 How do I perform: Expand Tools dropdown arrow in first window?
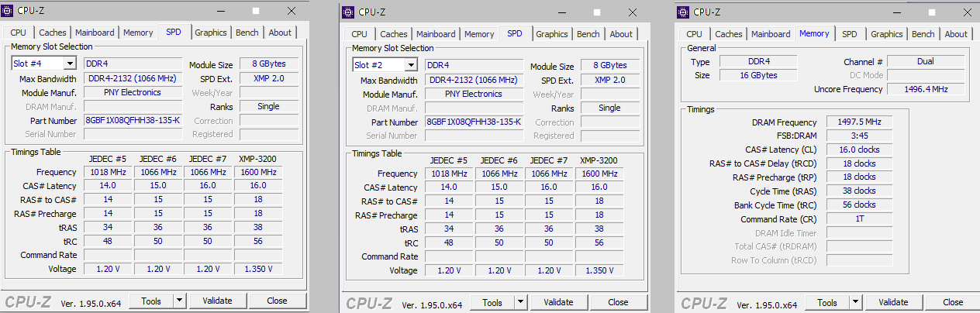[x=179, y=301]
